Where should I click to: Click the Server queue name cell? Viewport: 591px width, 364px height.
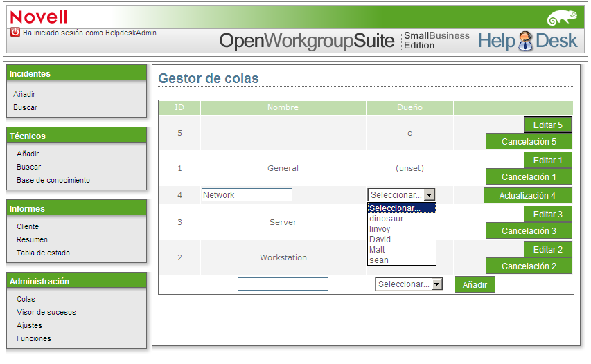(x=283, y=222)
